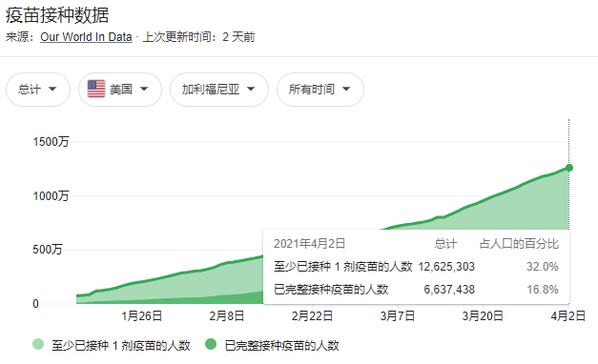Click the 1000万 y-axis label
Image resolution: width=598 pixels, height=364 pixels.
click(51, 196)
